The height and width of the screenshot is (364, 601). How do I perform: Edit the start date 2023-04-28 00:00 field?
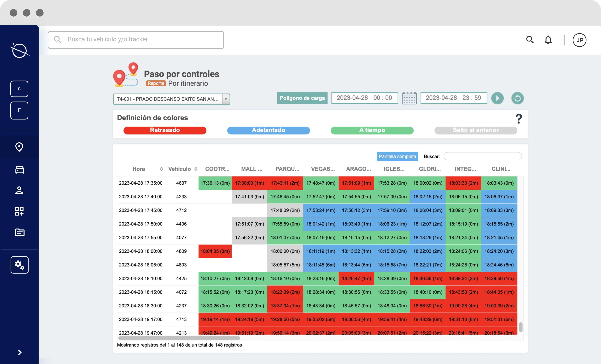pyautogui.click(x=365, y=98)
